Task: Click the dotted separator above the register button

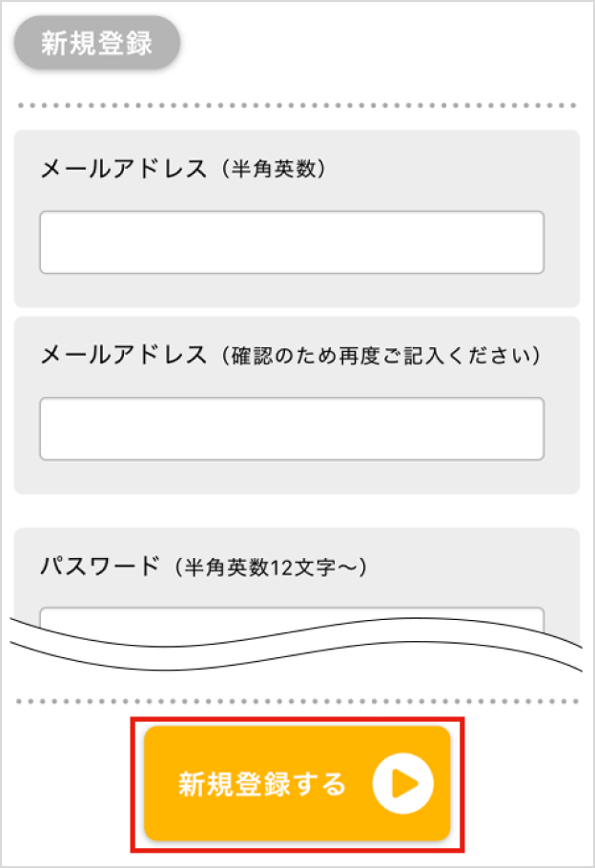Action: pos(297,701)
